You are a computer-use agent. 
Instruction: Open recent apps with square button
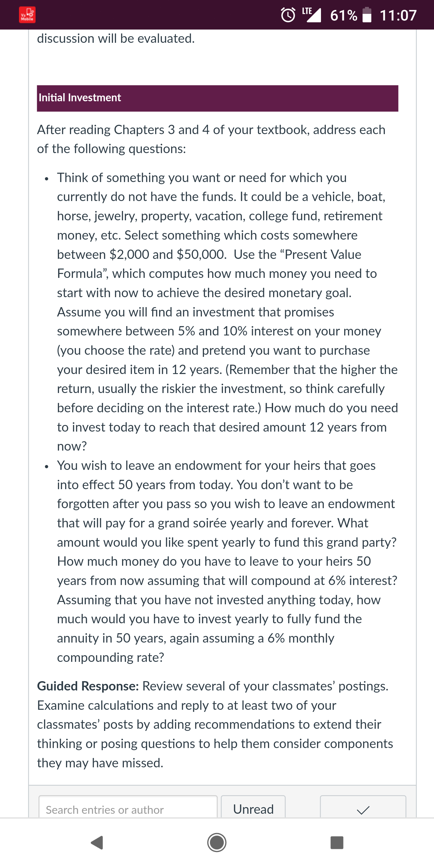(337, 842)
